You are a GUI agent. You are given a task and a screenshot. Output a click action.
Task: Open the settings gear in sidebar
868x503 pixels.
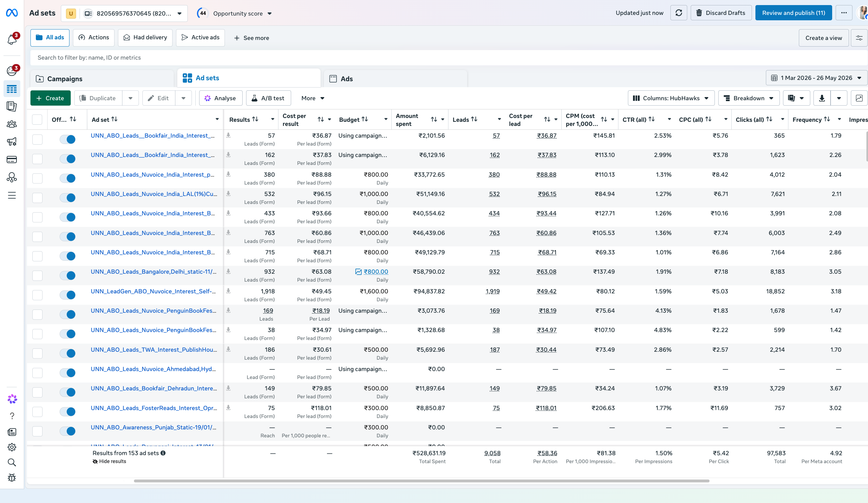[12, 447]
